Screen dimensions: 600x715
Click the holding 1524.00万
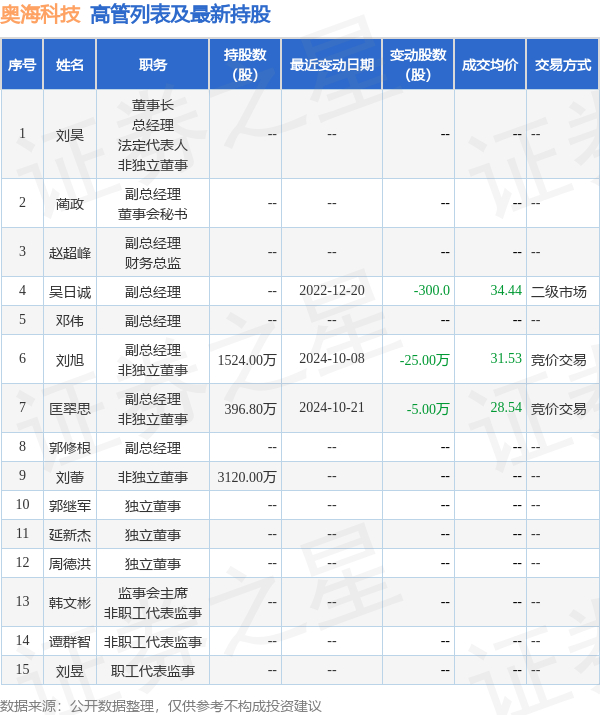coord(247,360)
